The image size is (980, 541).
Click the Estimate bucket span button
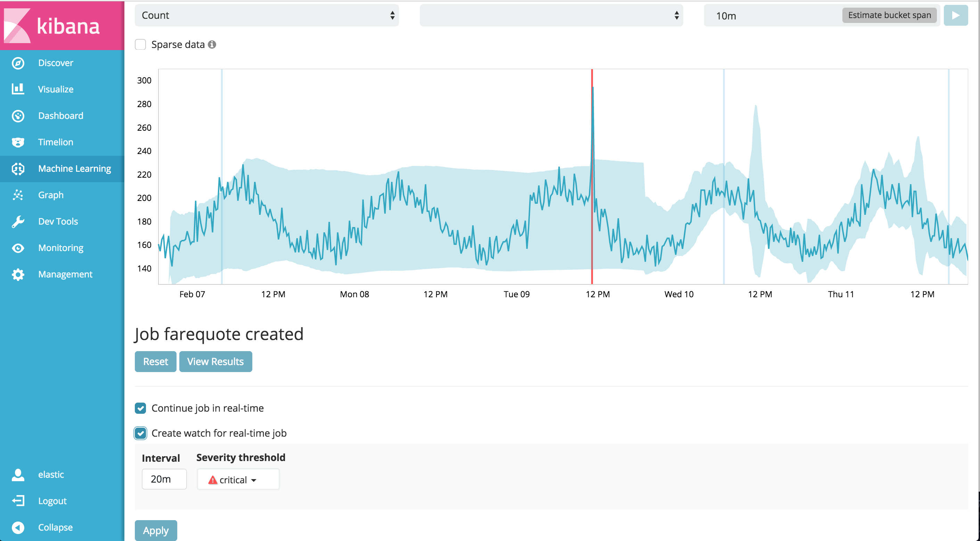(x=889, y=15)
